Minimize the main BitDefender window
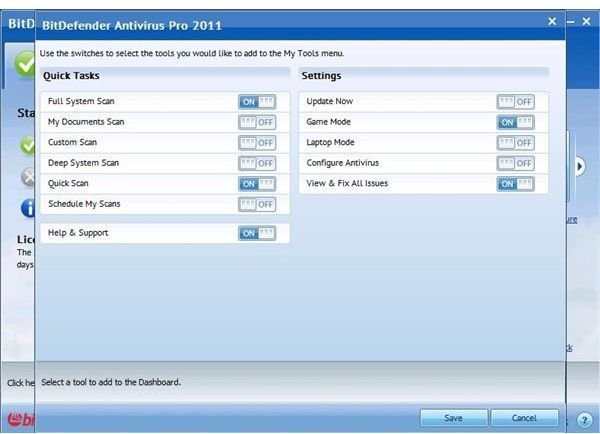This screenshot has width=600, height=434. pos(571,22)
